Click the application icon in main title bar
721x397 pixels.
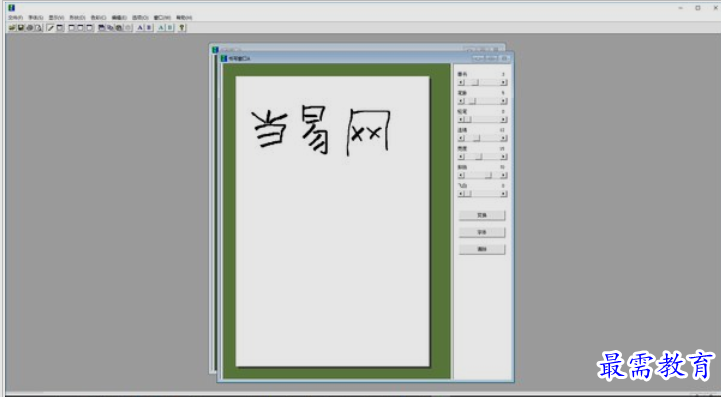11,7
